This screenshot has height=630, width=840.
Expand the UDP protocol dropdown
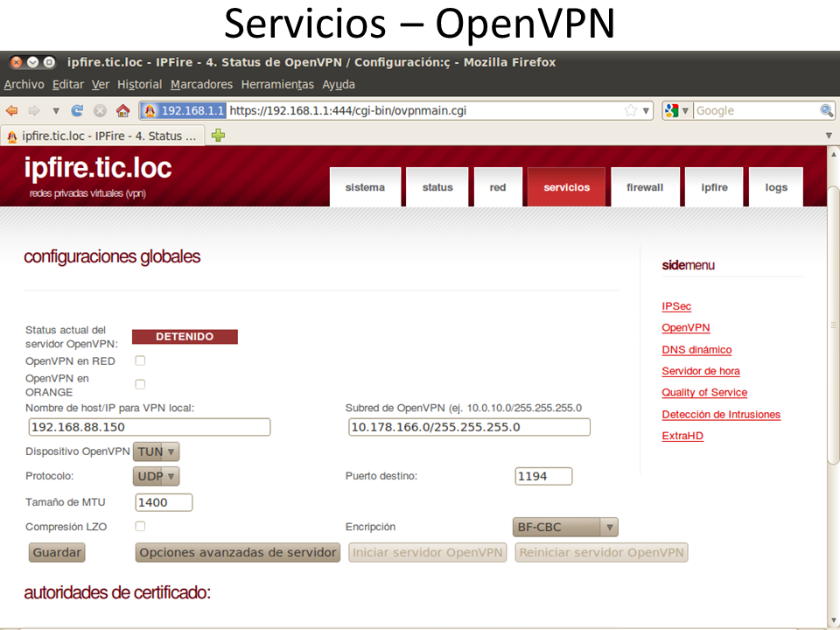point(157,476)
